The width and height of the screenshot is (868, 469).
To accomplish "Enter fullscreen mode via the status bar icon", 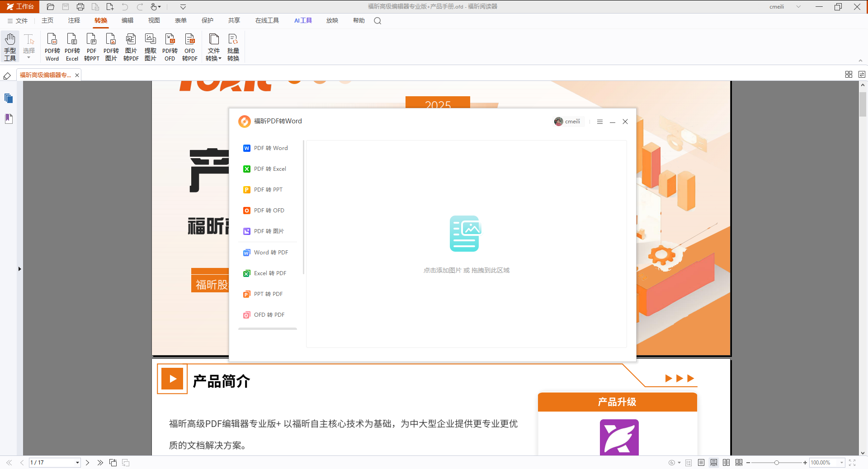I will point(852,463).
